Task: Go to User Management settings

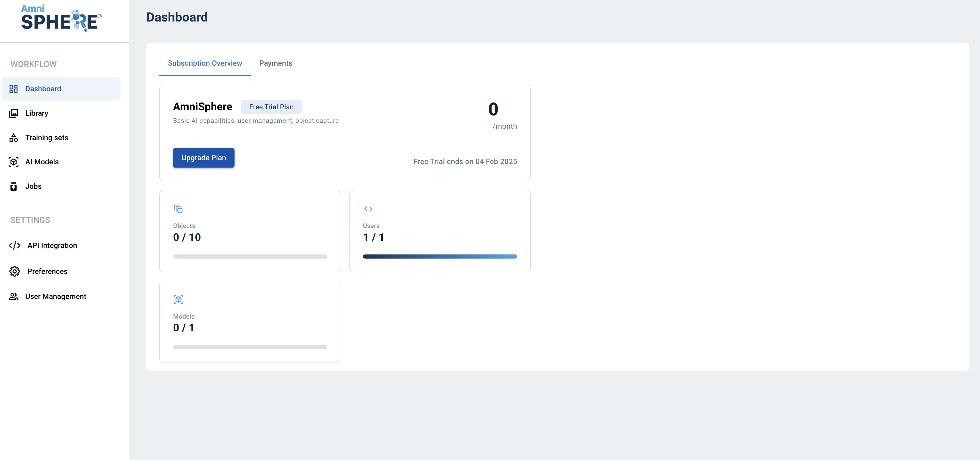Action: [x=56, y=297]
